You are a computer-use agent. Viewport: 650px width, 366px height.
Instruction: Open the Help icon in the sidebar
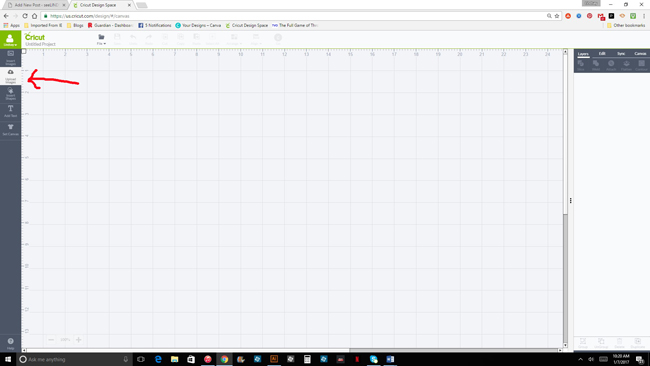(10, 344)
